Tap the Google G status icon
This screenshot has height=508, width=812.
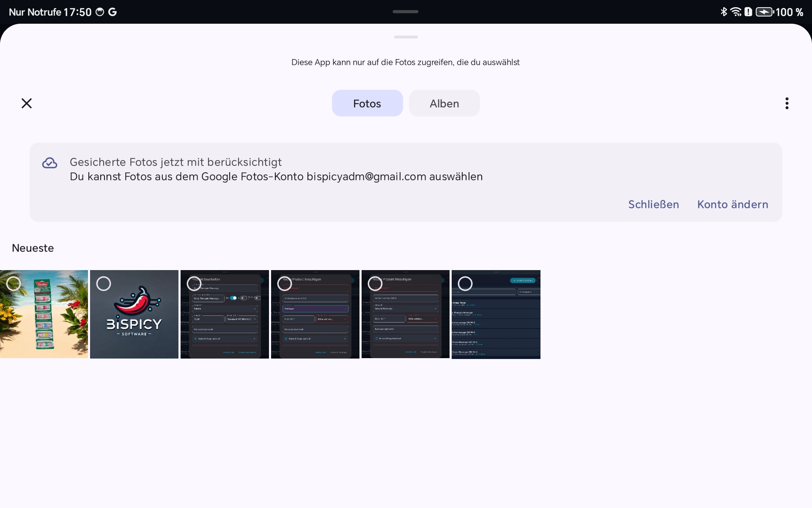point(112,12)
